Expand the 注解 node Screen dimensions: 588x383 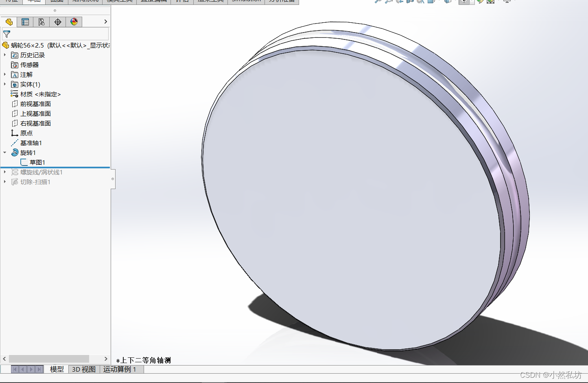[x=5, y=74]
